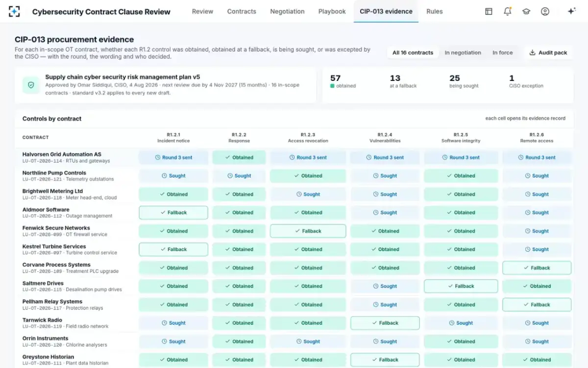Open Tarnwick Vulnerabilities Fallback cell
This screenshot has height=368, width=588.
[385, 323]
